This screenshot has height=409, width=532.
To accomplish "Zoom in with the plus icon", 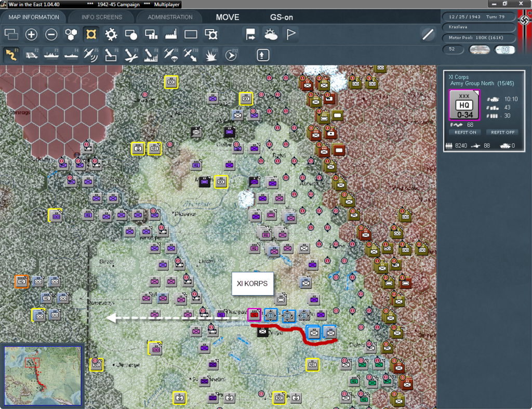I will 31,34.
